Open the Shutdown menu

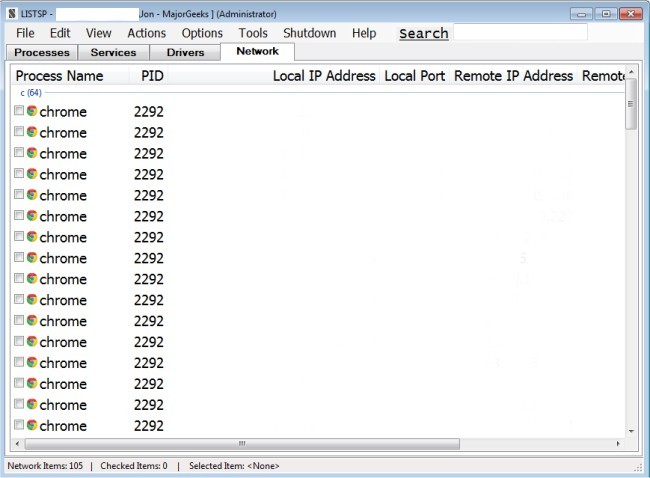[310, 33]
